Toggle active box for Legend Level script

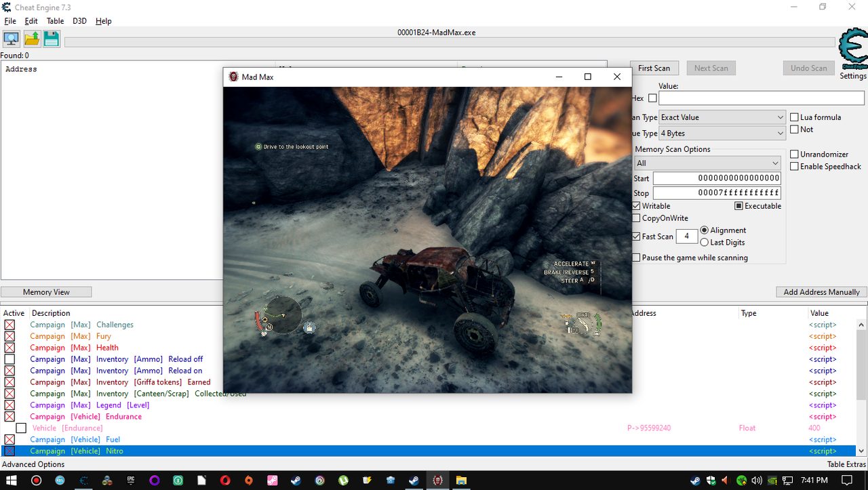(9, 405)
